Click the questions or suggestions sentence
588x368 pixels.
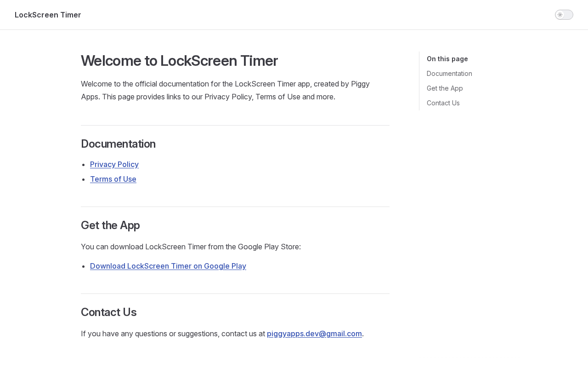pos(173,333)
